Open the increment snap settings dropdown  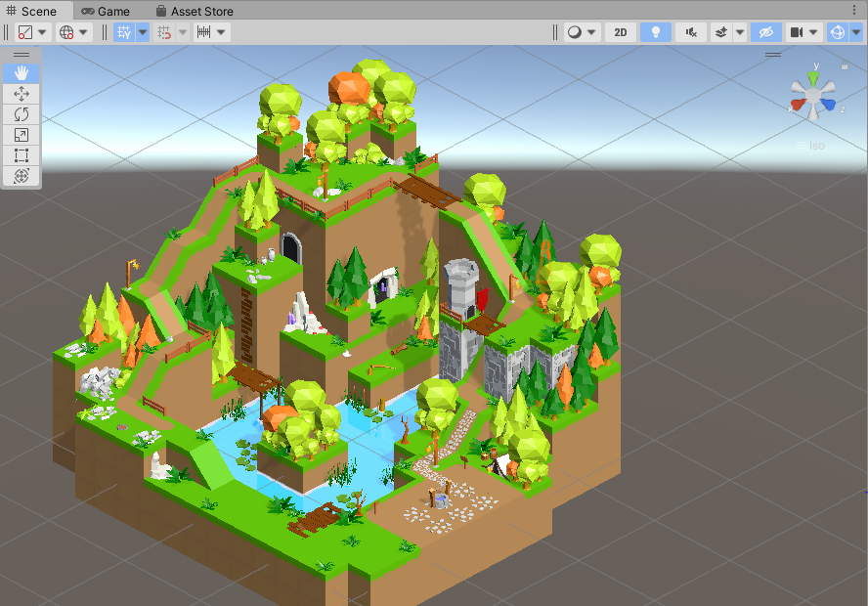[x=222, y=32]
